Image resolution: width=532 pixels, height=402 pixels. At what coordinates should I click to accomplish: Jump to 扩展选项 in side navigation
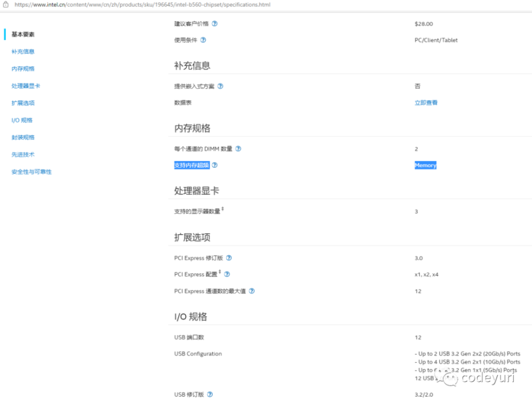click(23, 103)
